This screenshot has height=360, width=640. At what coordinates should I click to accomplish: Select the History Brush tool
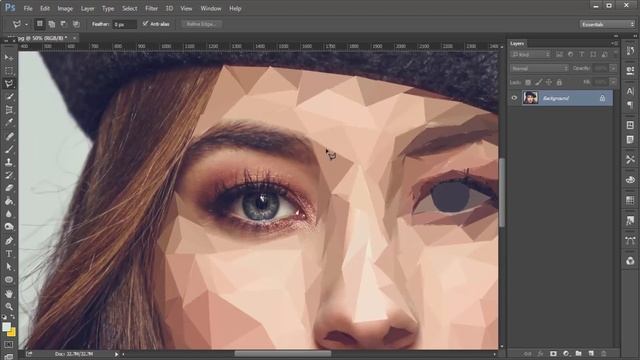pos(9,175)
